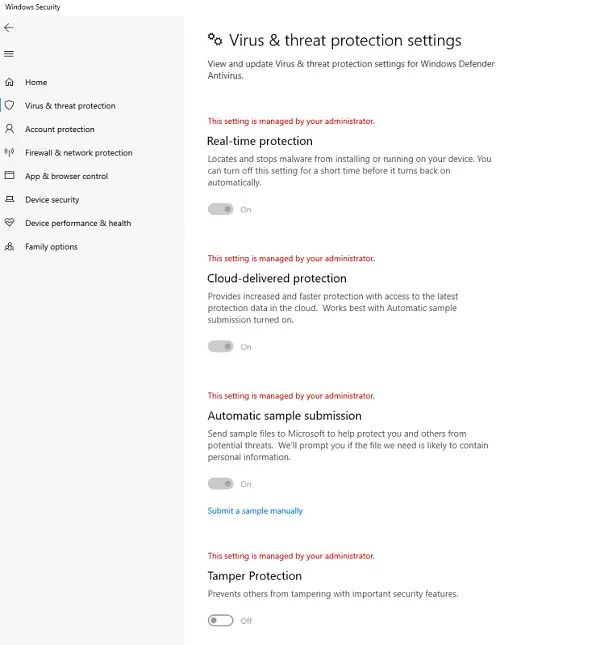Click the back arrow icon

(9, 28)
